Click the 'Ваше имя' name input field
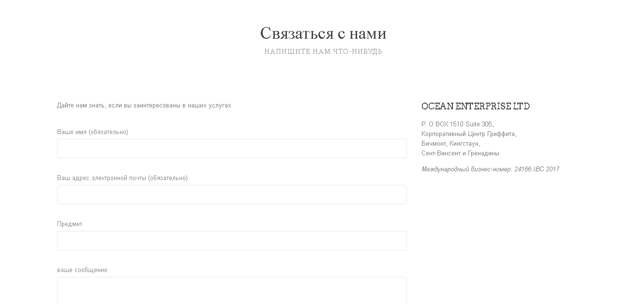Image resolution: width=644 pixels, height=304 pixels. (231, 148)
